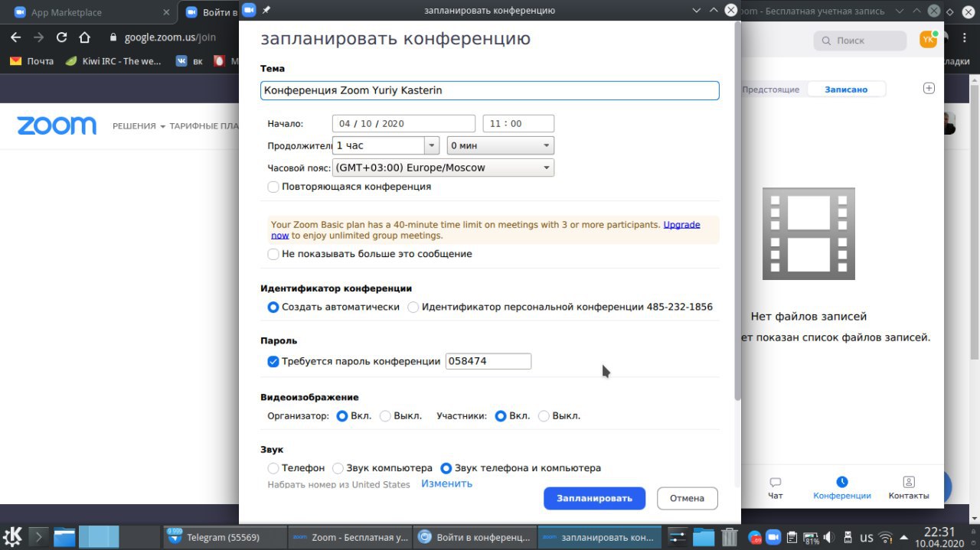980x550 pixels.
Task: Switch keyboard layout indicator 'us'
Action: coord(867,537)
